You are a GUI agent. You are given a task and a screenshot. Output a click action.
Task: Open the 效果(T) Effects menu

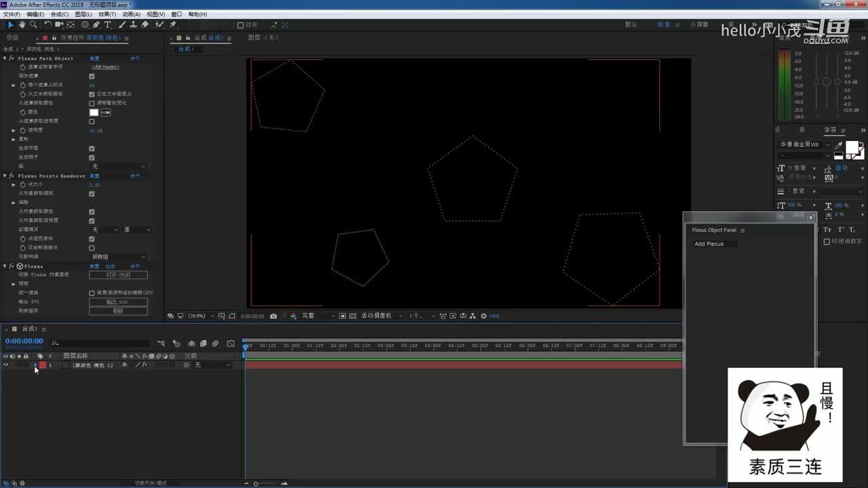pyautogui.click(x=106, y=14)
